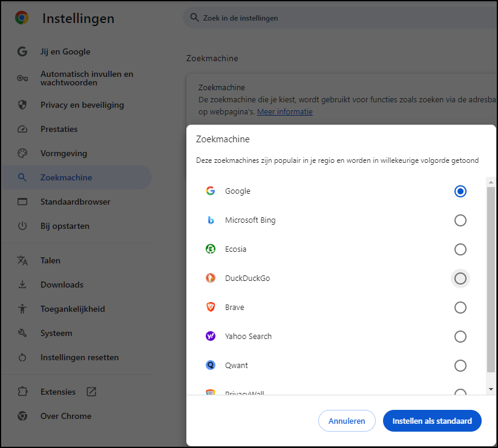Screen dimensions: 498x448
Task: Click the search magnifier in the settings search bar
Action: tap(194, 18)
